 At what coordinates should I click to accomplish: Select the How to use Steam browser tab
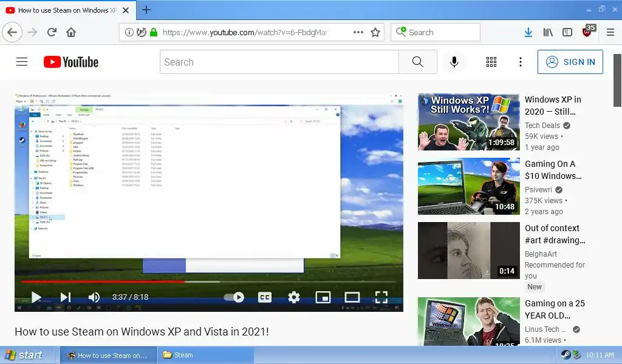(x=68, y=10)
